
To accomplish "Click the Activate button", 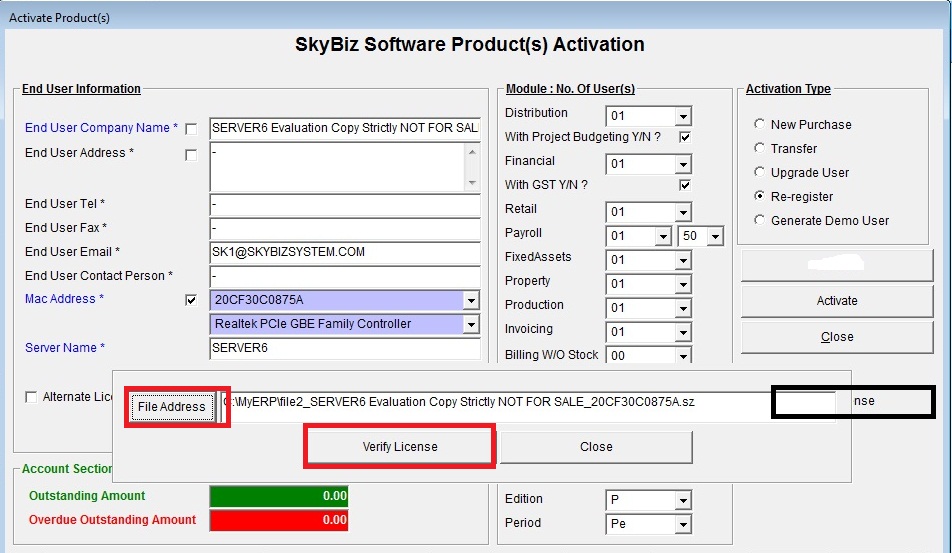I will pyautogui.click(x=837, y=301).
